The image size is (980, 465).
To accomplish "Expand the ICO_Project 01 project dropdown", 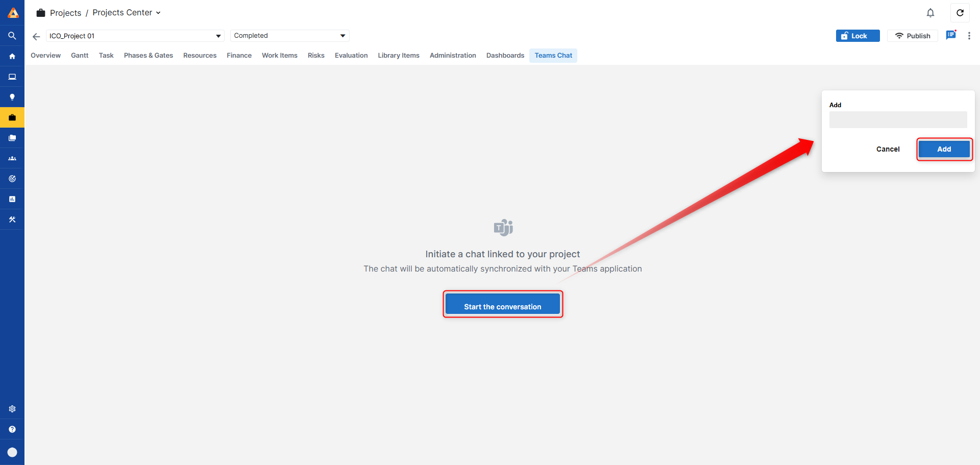I will (x=218, y=36).
